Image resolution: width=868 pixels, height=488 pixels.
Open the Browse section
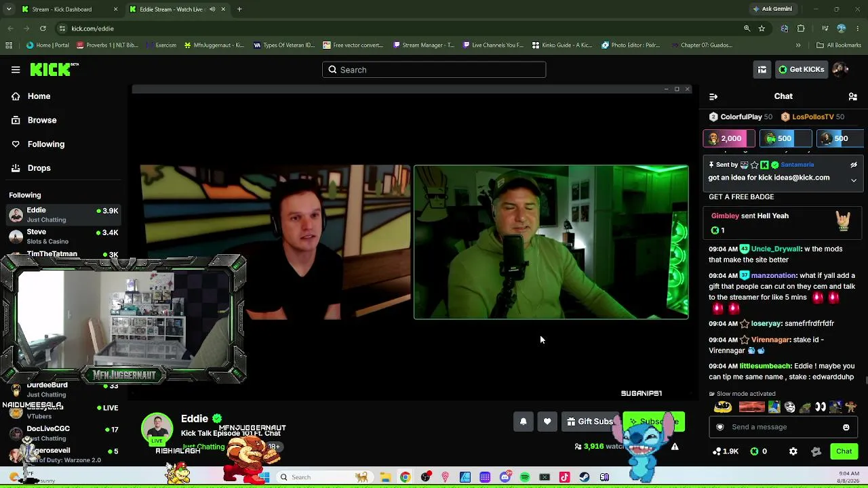(x=41, y=120)
